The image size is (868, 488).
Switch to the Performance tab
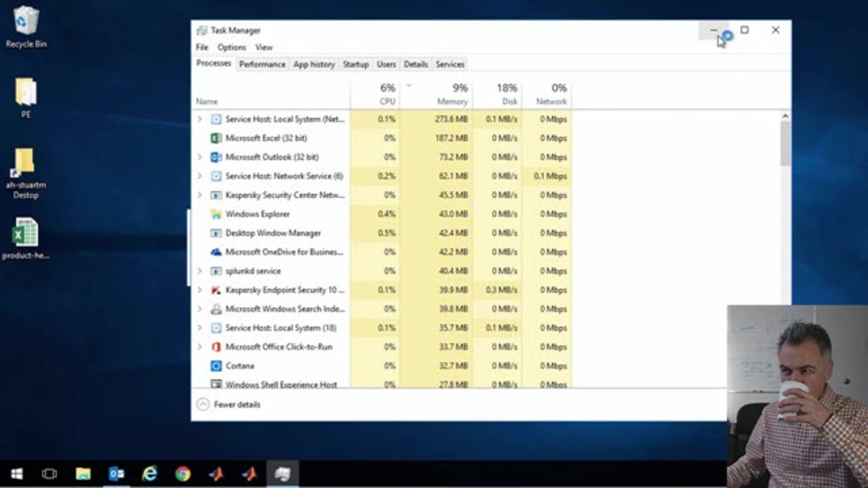coord(262,64)
